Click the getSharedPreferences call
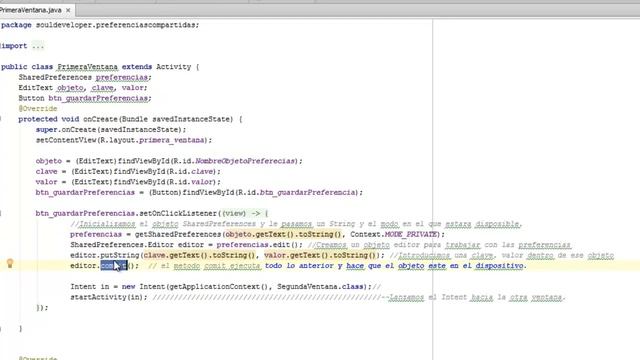Screen dimensions: 640x360 178,234
